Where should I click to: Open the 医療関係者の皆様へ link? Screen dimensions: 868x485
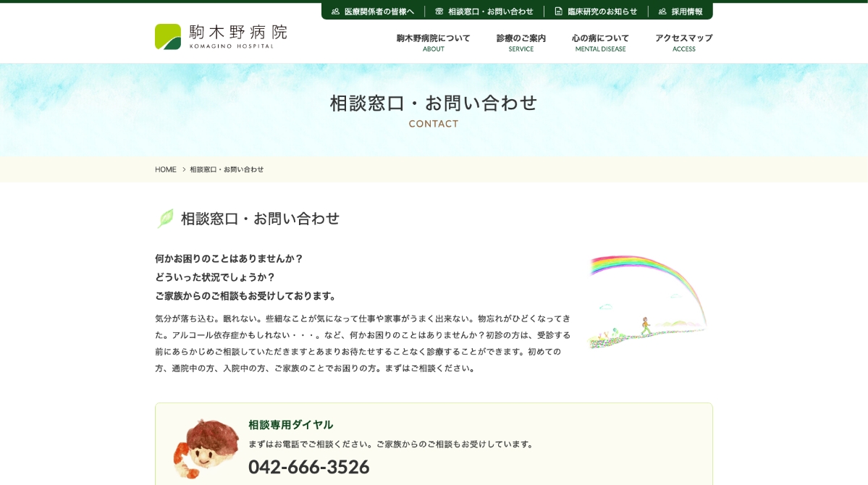pyautogui.click(x=379, y=12)
